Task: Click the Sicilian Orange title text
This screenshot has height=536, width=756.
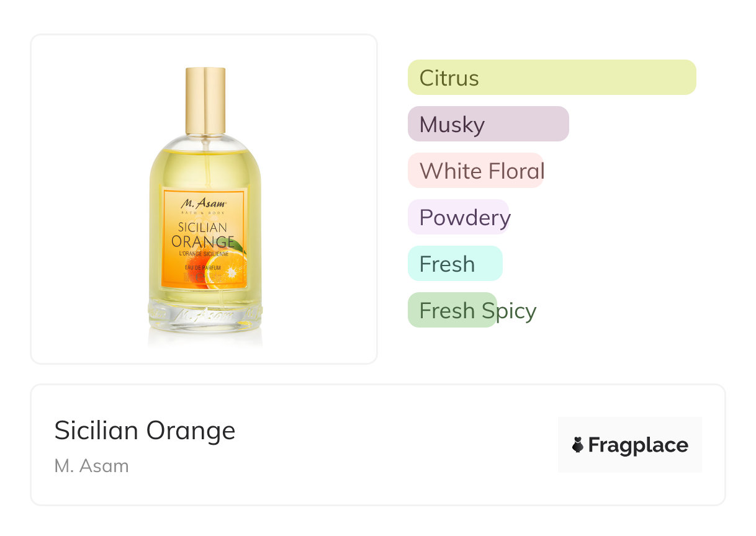Action: click(x=145, y=430)
